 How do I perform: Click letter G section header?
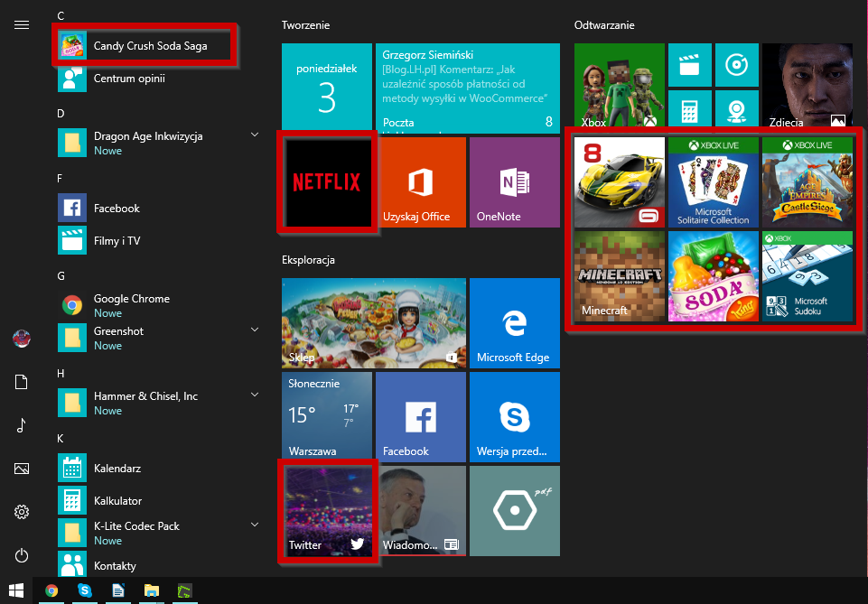pos(61,276)
